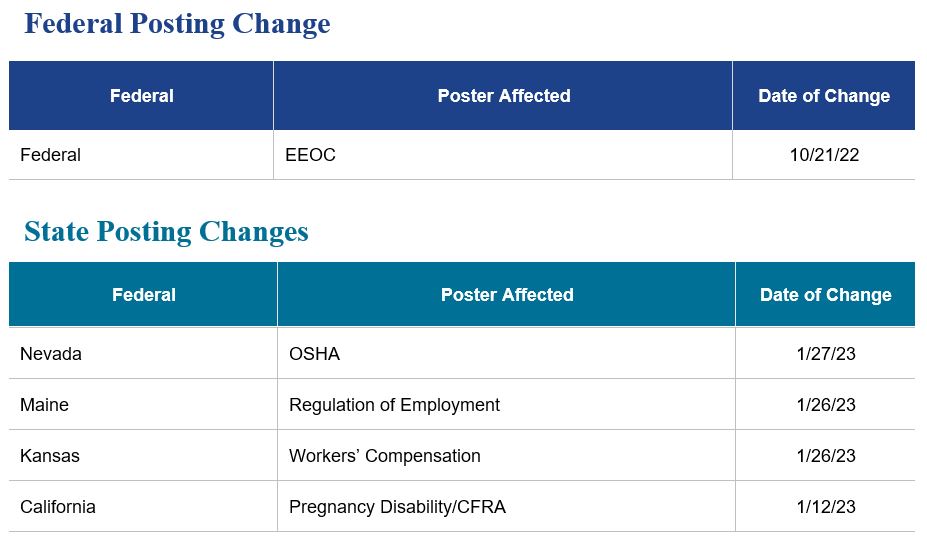This screenshot has width=927, height=549.
Task: Click the "State Posting Changes" heading
Action: coord(166,232)
